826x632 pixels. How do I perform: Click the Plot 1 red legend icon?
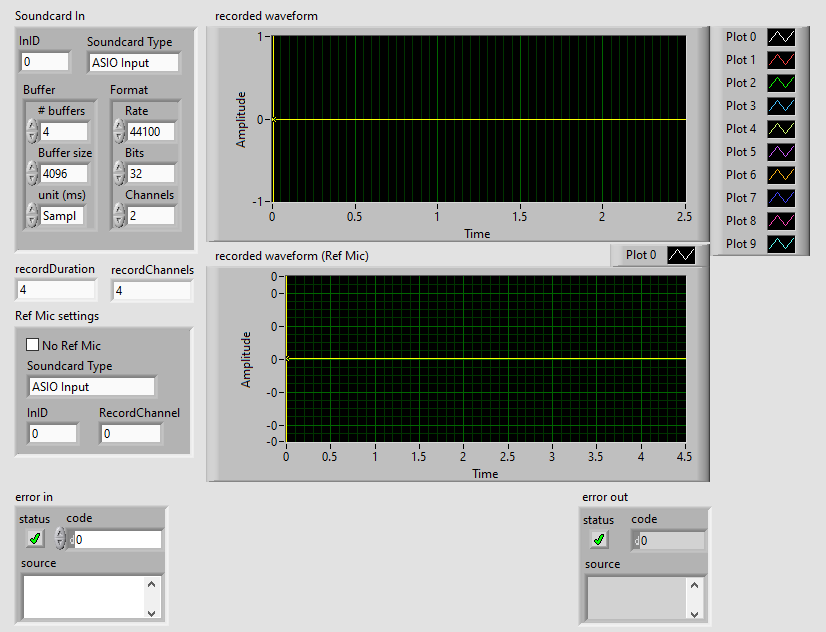pyautogui.click(x=781, y=60)
